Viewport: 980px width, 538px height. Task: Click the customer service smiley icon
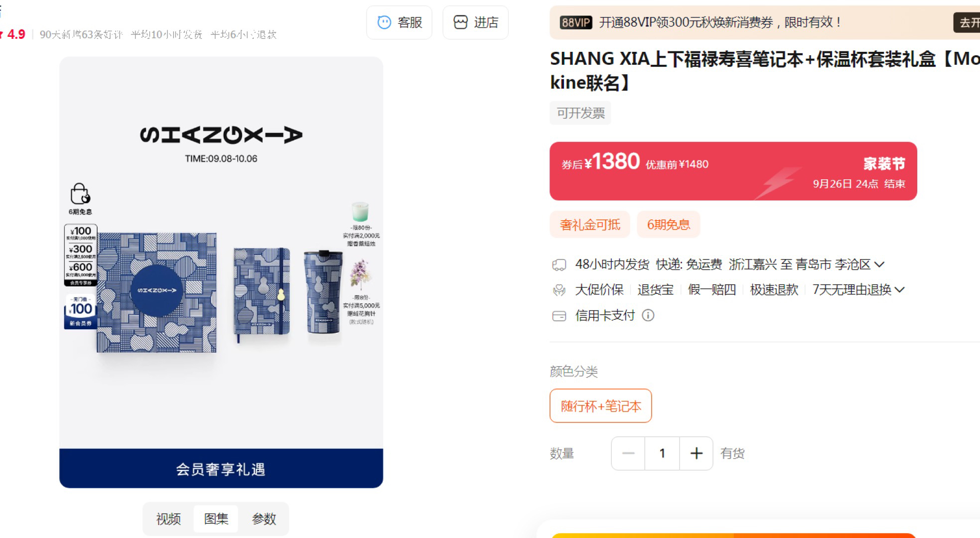(384, 22)
